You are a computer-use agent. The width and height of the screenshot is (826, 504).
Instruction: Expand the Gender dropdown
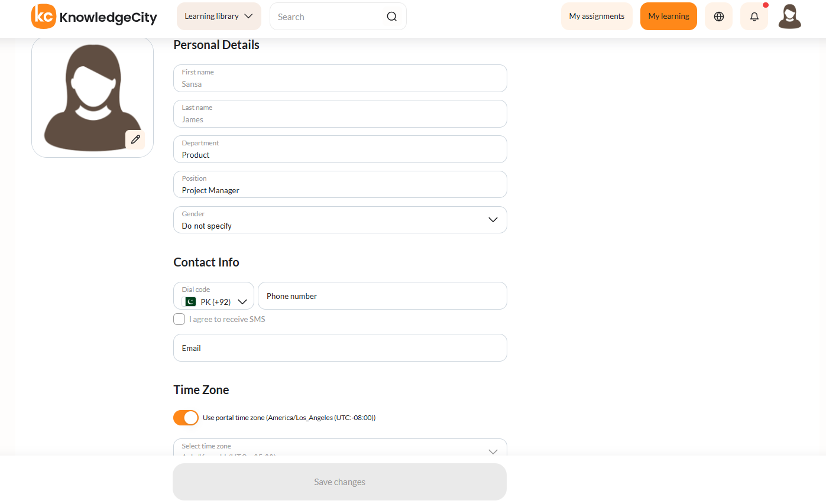pyautogui.click(x=340, y=220)
